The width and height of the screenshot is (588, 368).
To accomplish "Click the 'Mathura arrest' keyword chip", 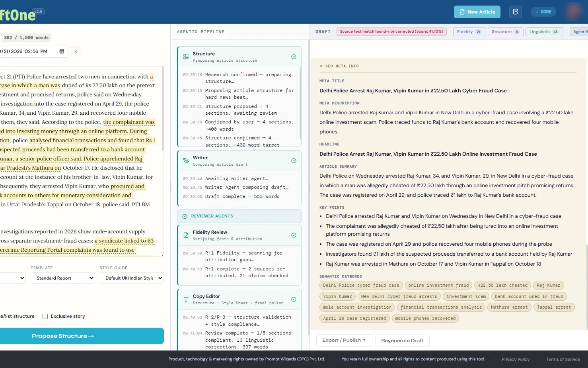I will click(x=509, y=307).
